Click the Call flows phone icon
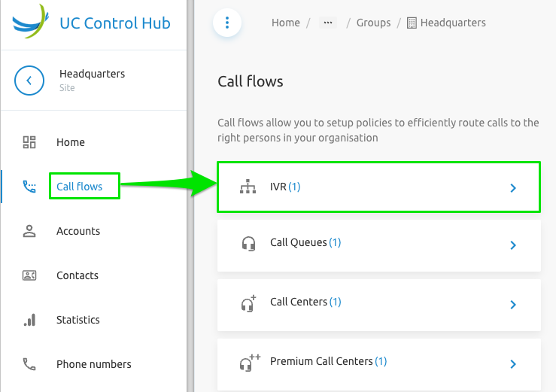This screenshot has width=556, height=392. pyautogui.click(x=29, y=187)
